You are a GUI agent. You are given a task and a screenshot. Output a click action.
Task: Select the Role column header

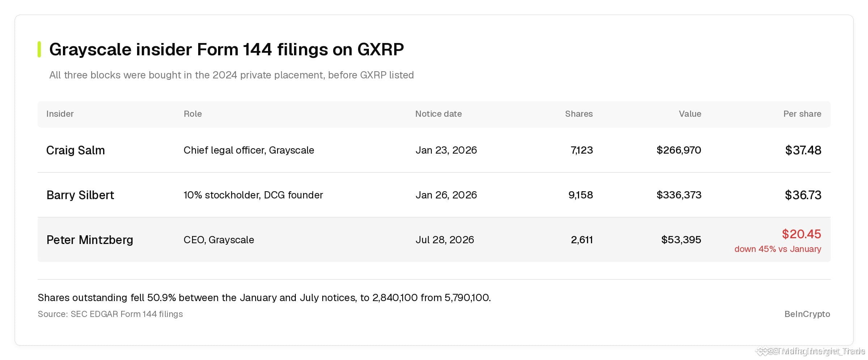pos(193,114)
